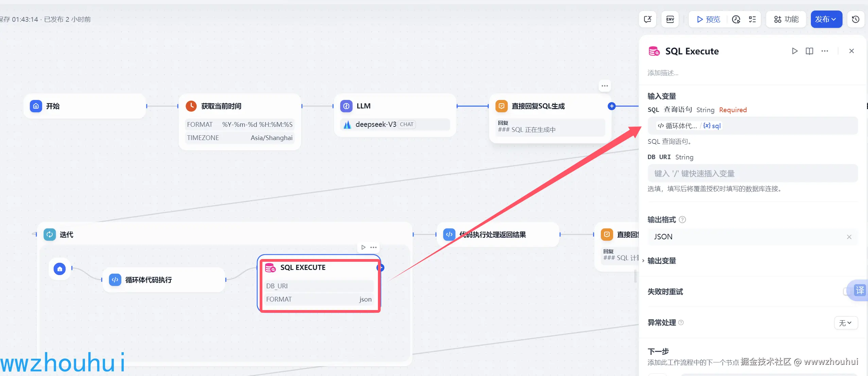Open the help book icon in the SQL Execute panel
Image resolution: width=868 pixels, height=376 pixels.
click(810, 51)
